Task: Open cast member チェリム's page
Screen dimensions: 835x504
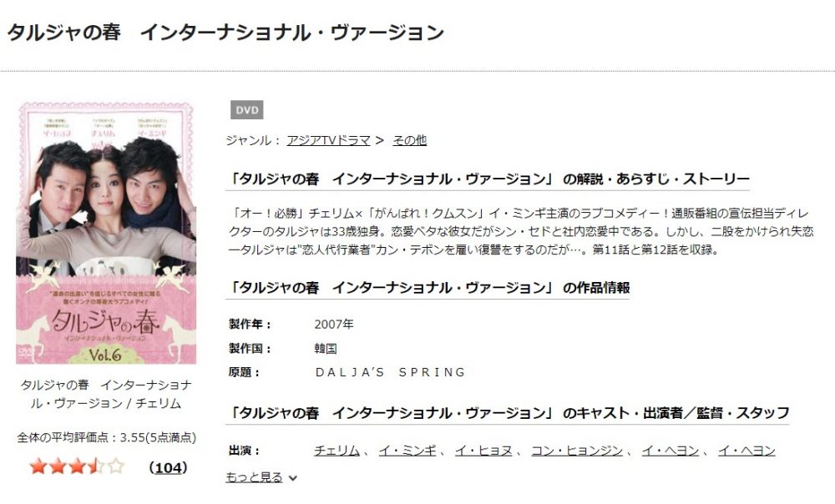Action: coord(337,451)
